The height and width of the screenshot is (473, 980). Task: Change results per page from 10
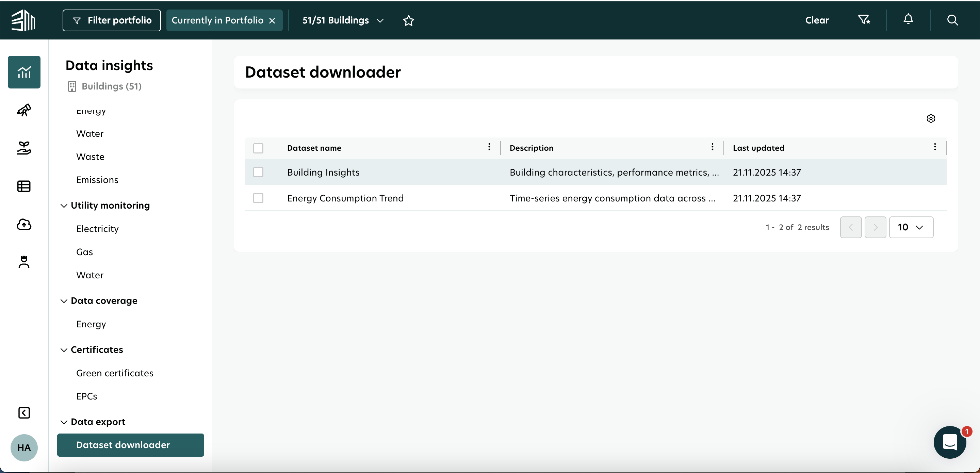[x=911, y=227]
